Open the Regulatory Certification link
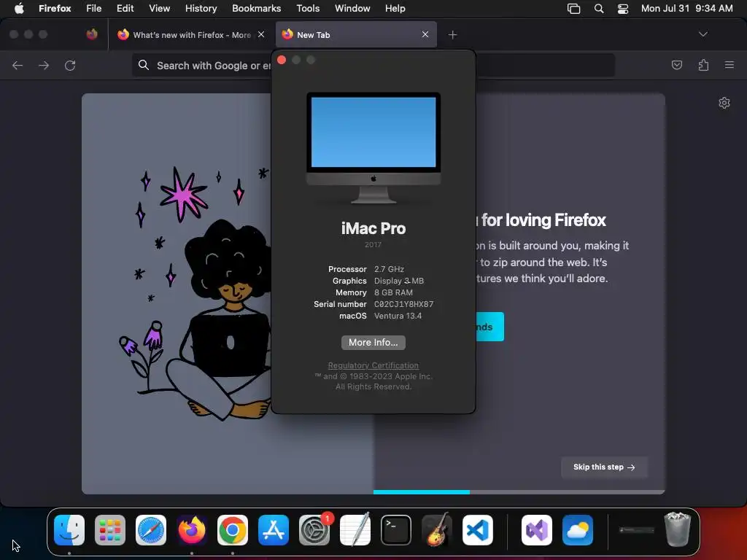Image resolution: width=747 pixels, height=560 pixels. [x=373, y=365]
